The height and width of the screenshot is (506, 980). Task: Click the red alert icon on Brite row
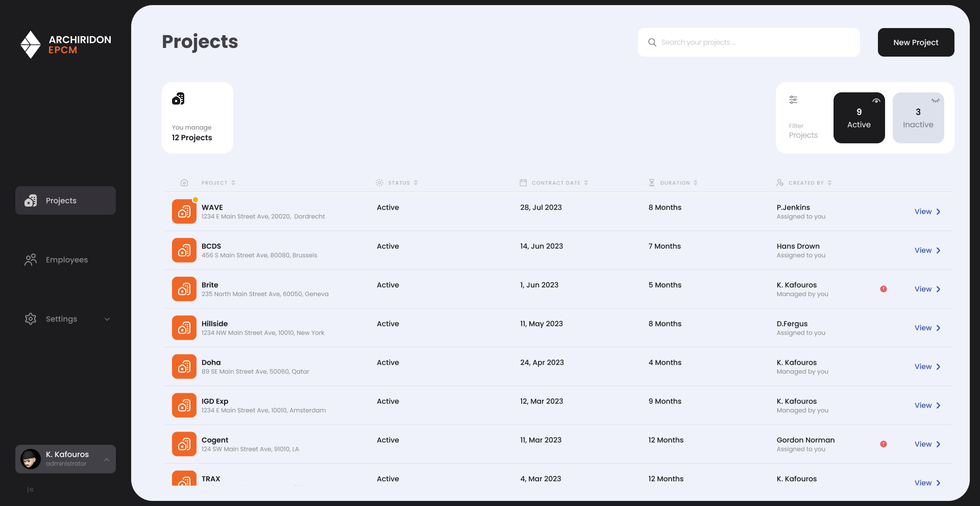[884, 289]
